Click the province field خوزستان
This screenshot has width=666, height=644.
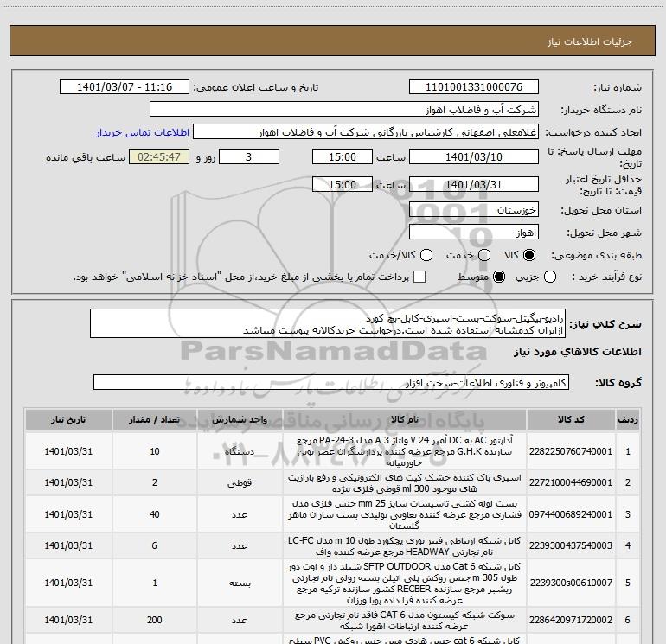tap(474, 209)
